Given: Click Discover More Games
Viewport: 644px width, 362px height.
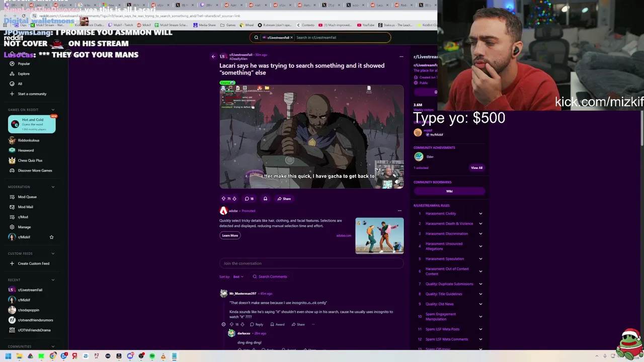Looking at the screenshot, I should point(35,170).
